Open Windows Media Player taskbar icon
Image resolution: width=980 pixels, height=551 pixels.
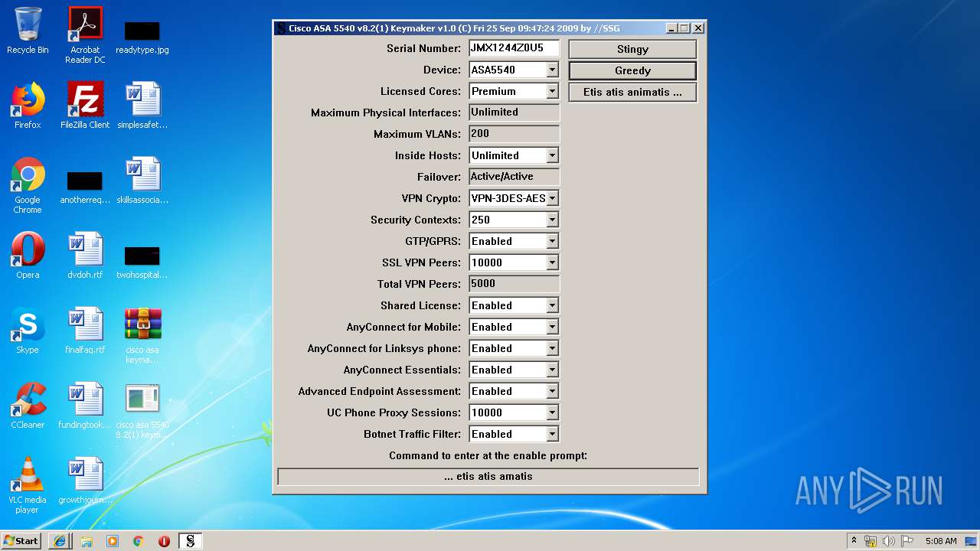pyautogui.click(x=113, y=541)
